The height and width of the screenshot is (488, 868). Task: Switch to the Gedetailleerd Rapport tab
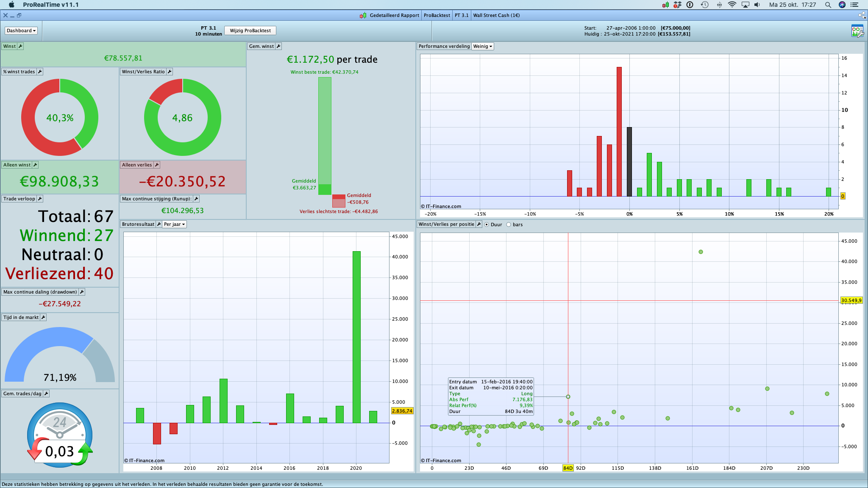394,15
